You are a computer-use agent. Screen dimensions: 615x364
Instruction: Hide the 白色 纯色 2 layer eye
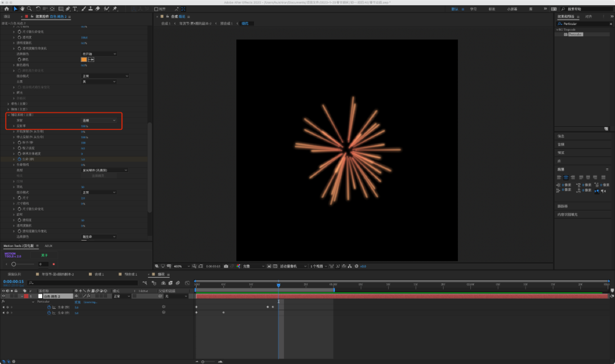3,296
